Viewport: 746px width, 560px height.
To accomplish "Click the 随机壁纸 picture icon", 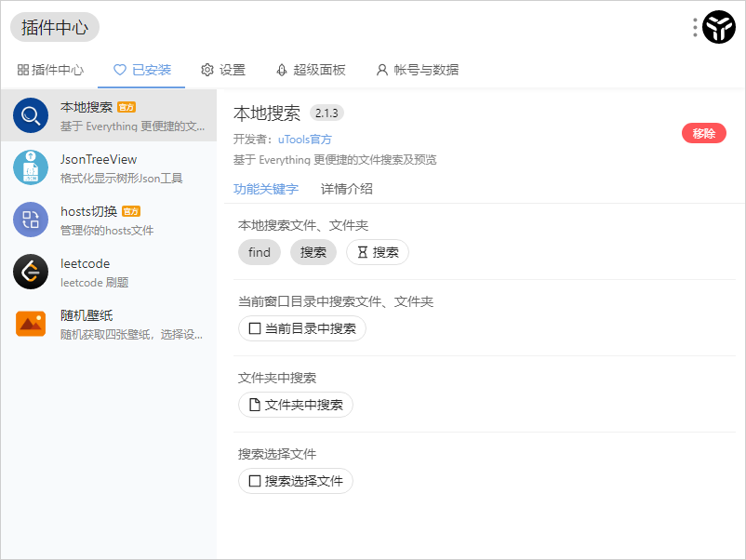I will 31,324.
